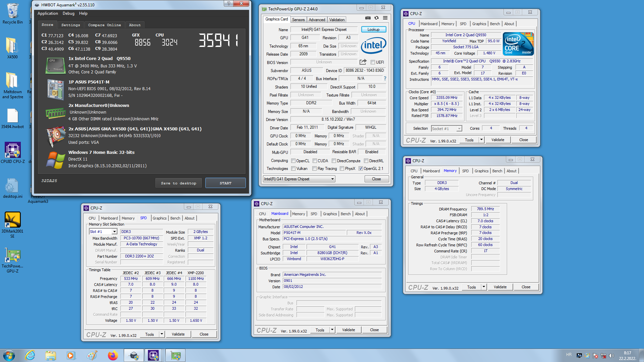This screenshot has width=644, height=362.
Task: Open the Meltdown and Spectre desktop folder
Action: (x=13, y=85)
